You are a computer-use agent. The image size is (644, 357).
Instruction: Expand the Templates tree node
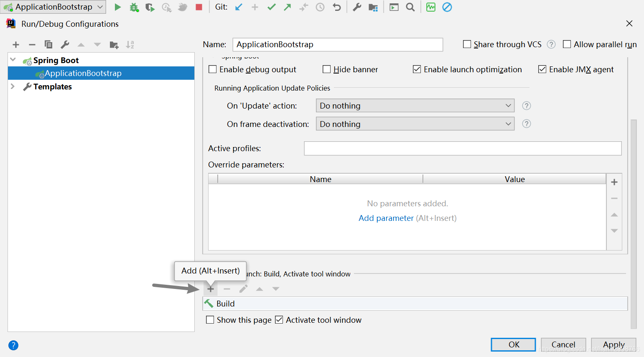[x=13, y=86]
